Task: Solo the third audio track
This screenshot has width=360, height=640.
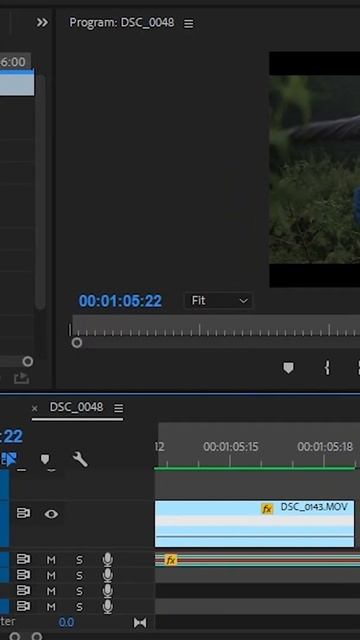Action: (x=80, y=591)
